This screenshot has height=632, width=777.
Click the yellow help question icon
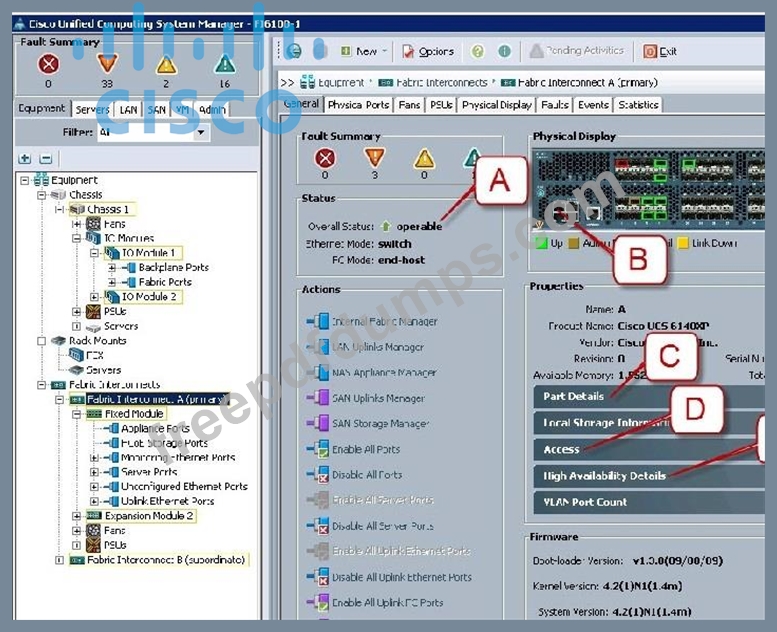[x=477, y=51]
